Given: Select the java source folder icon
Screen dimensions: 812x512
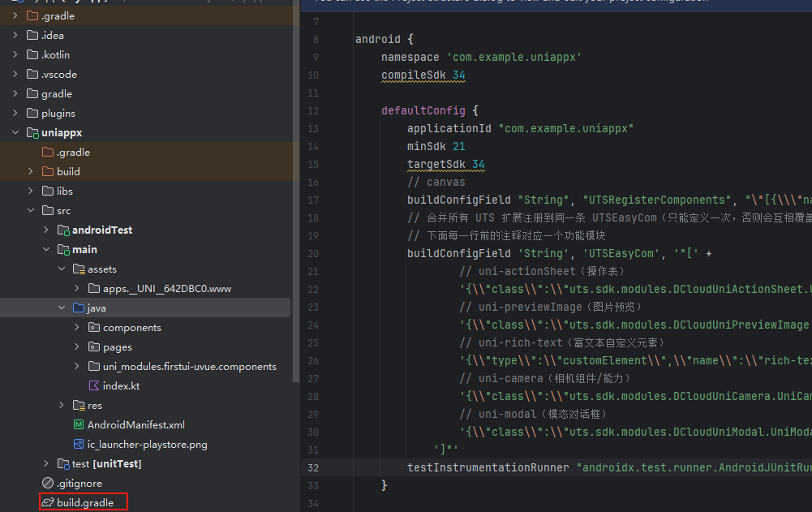Looking at the screenshot, I should coord(79,308).
